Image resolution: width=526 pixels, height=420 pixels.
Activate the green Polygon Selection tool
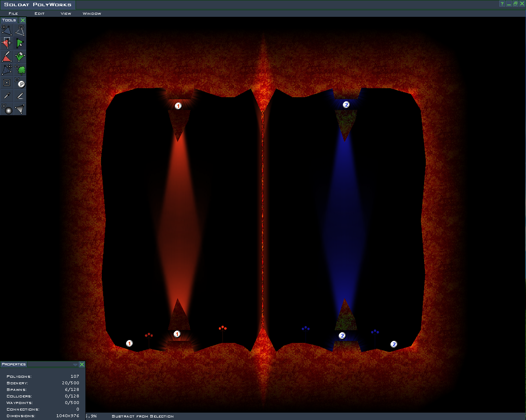point(20,43)
